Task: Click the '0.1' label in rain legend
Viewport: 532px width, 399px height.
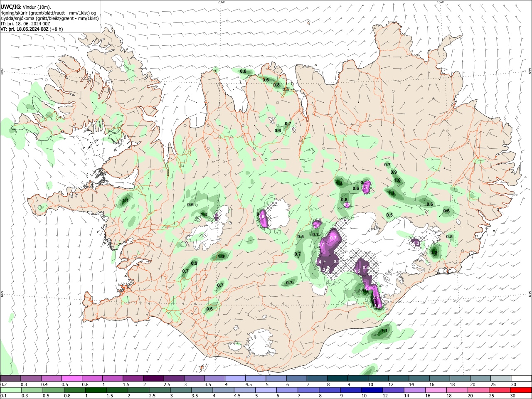Action: [3, 396]
